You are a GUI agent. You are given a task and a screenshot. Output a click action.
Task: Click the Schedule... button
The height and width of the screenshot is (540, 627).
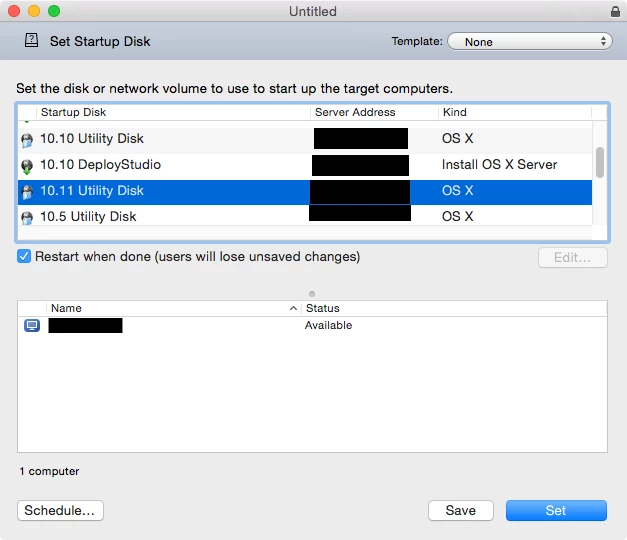pos(60,510)
